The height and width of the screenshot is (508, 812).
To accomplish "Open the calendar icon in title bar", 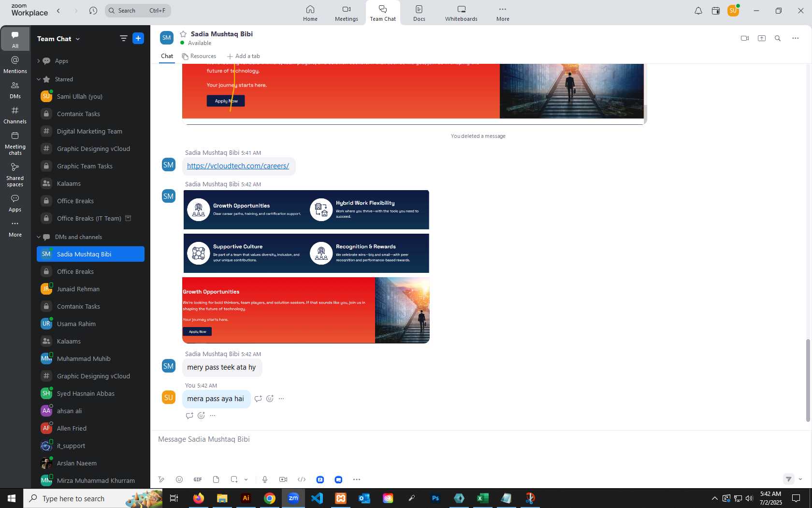I will coord(716,11).
